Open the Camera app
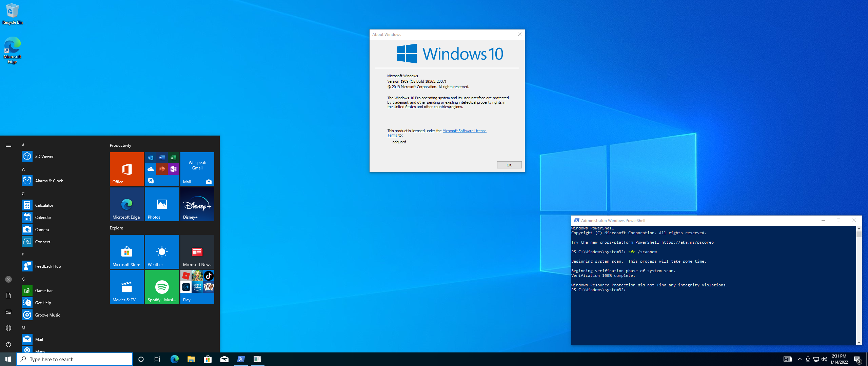Screen dimensions: 868x366 (61, 229)
